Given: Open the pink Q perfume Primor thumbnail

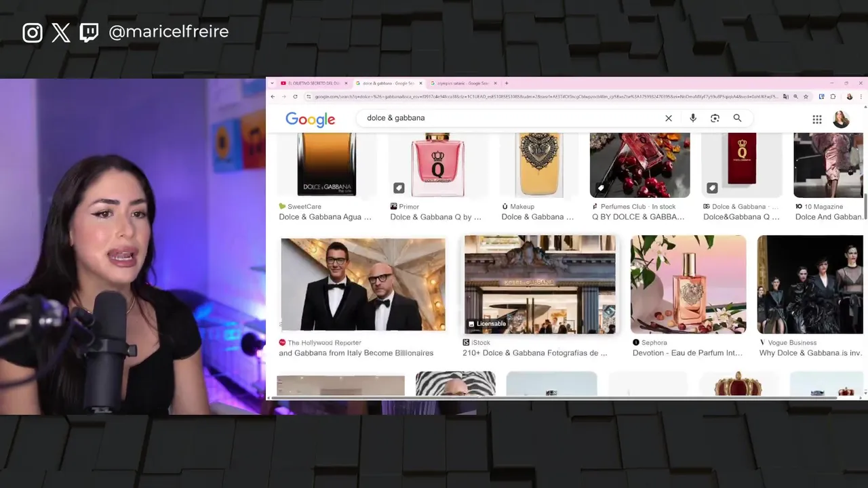Looking at the screenshot, I should point(438,165).
